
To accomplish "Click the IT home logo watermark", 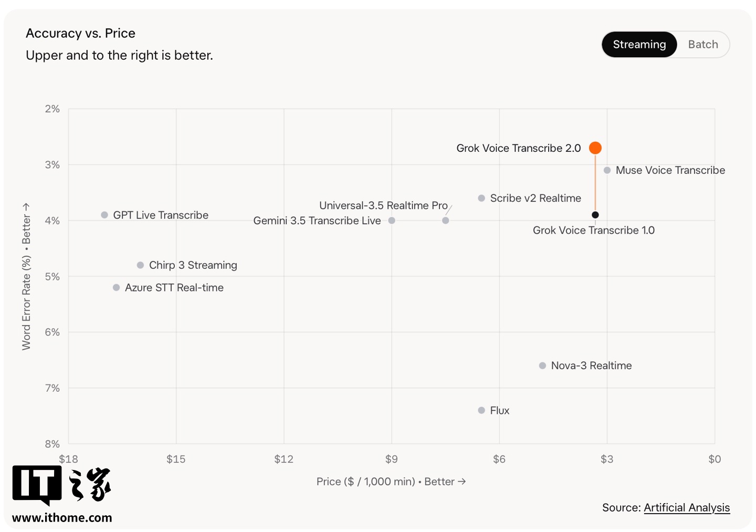I will 61,485.
